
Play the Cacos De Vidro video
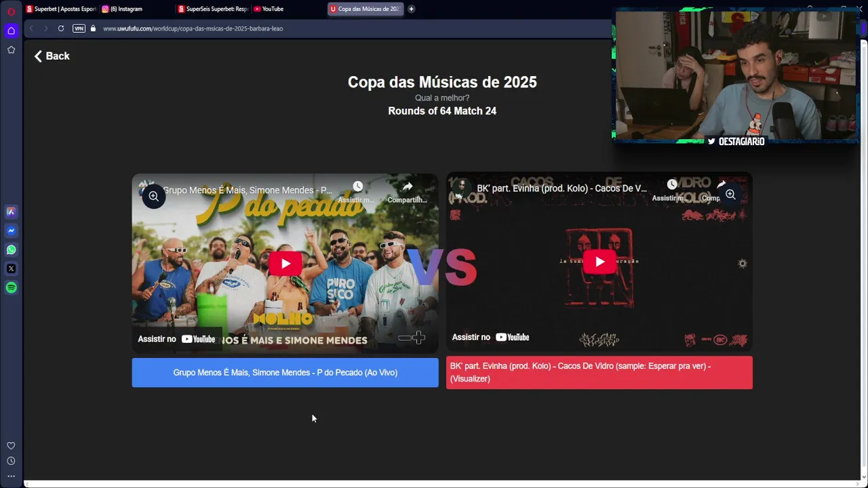click(x=599, y=262)
